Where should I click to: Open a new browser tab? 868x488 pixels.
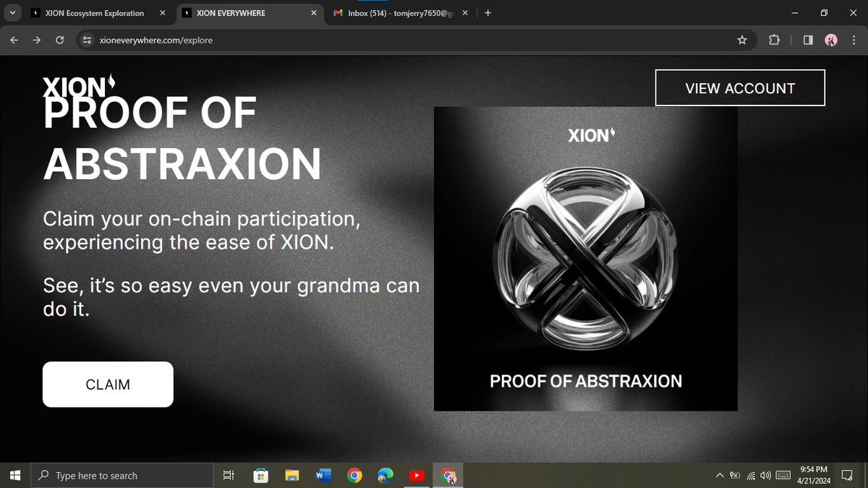(x=488, y=13)
